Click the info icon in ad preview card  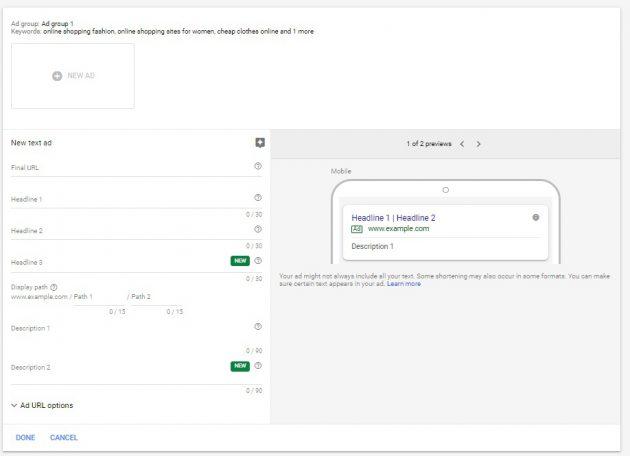[536, 217]
